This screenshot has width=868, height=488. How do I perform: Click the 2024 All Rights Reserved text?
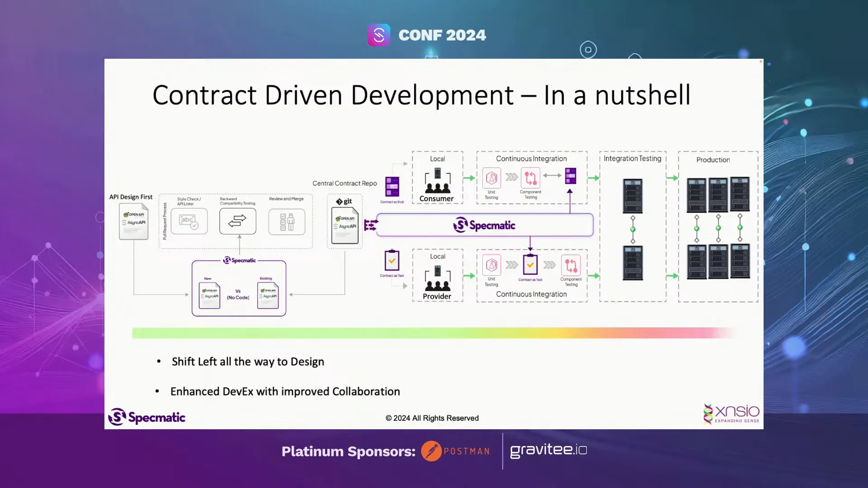432,418
